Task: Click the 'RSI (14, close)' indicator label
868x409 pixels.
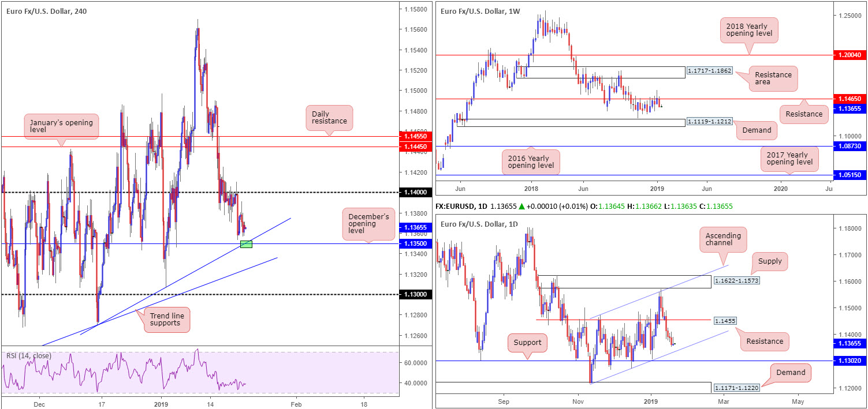Action: coord(28,356)
